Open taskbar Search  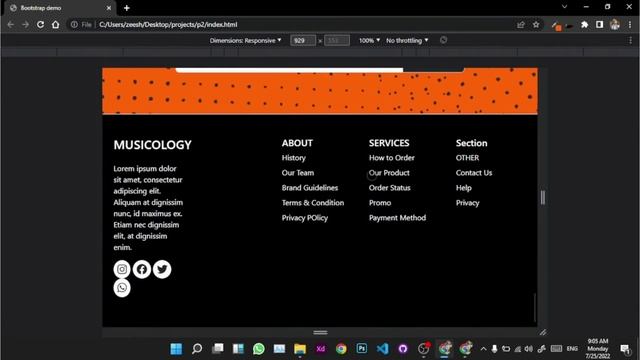(x=197, y=349)
